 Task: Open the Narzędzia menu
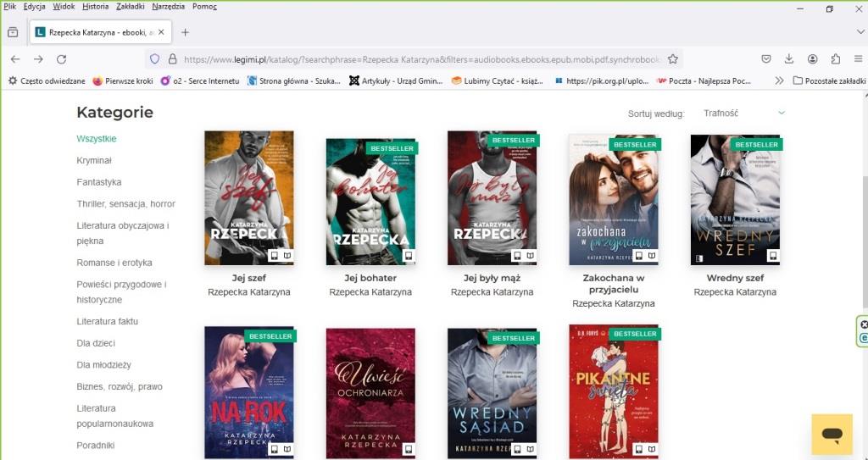(x=168, y=7)
